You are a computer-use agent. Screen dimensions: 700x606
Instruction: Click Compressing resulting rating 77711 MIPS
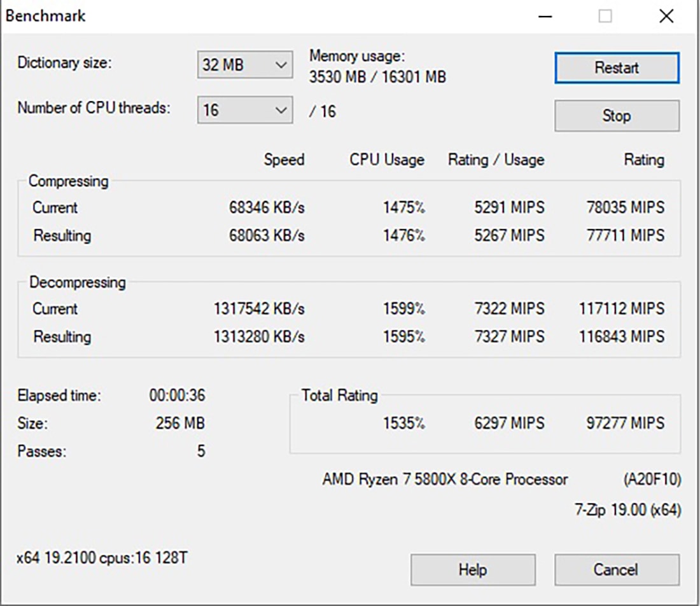[x=625, y=235]
